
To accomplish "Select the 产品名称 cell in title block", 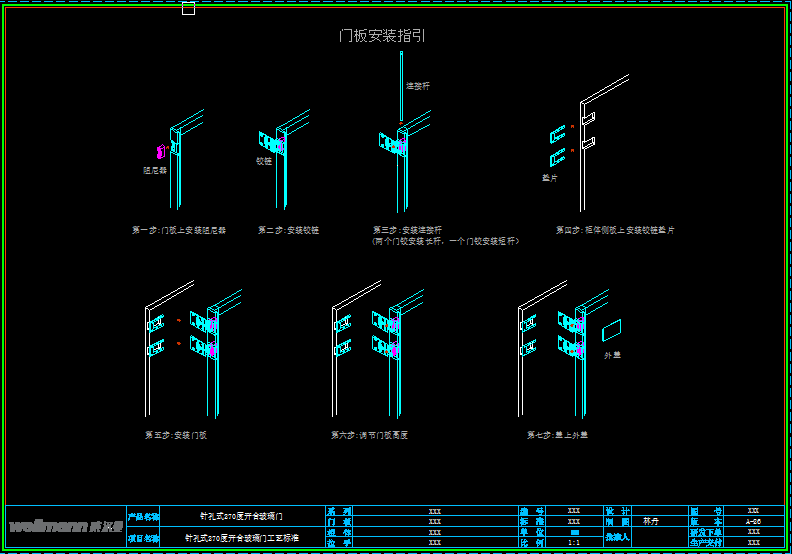I will click(143, 517).
